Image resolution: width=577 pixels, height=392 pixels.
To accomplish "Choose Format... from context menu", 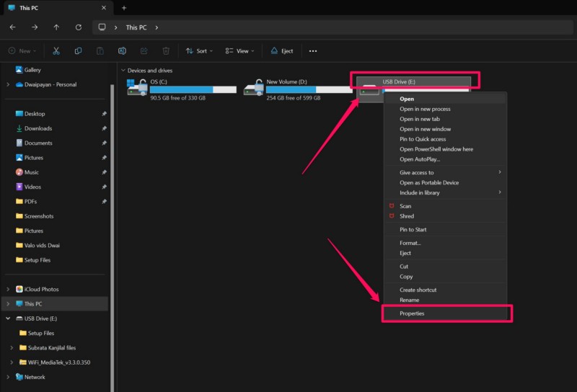I will (x=410, y=243).
